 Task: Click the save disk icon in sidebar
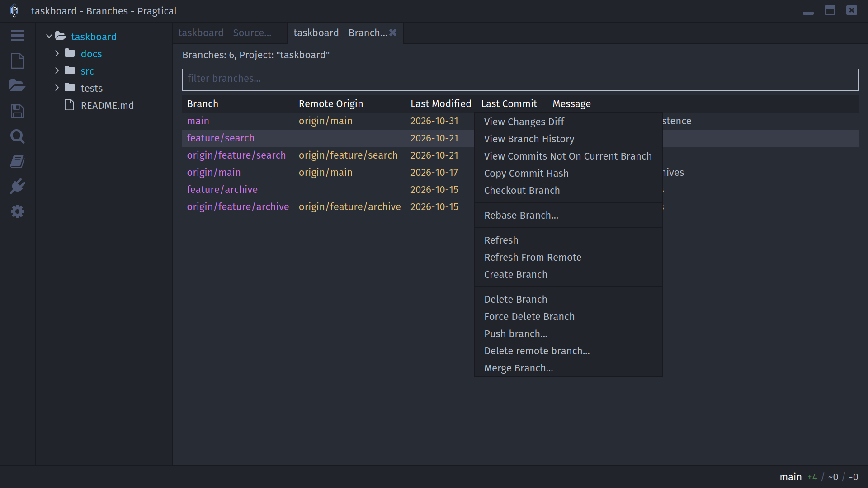point(17,111)
